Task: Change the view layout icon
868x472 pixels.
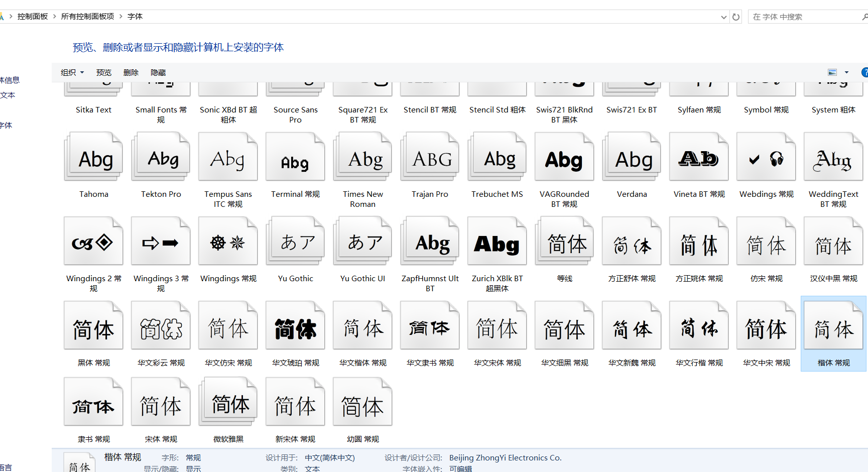Action: point(832,72)
